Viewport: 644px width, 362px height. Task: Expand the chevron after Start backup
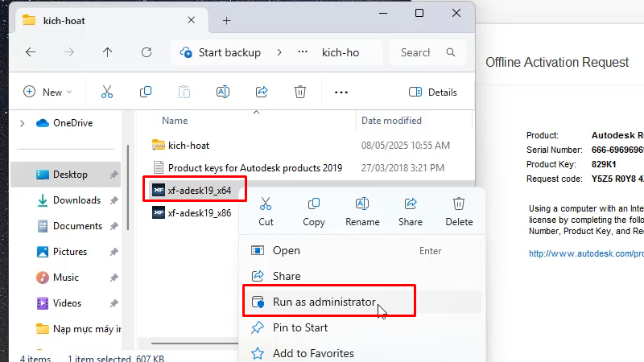click(279, 52)
